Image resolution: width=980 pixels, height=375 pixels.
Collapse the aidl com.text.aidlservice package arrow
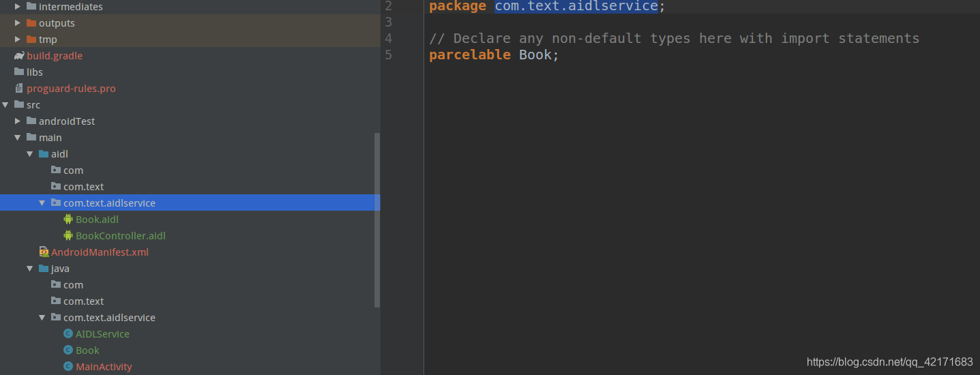click(42, 202)
